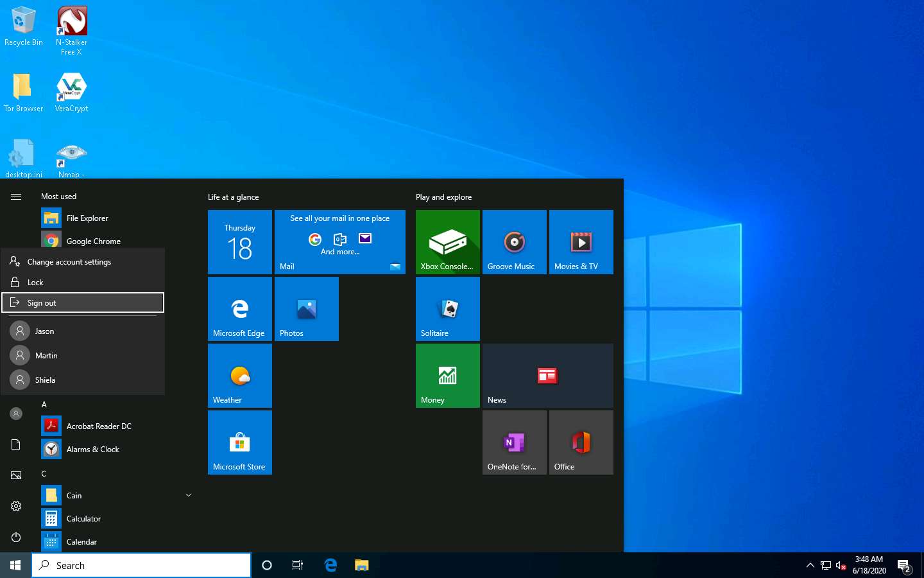Screen dimensions: 924x578
Task: Open Calendar from app list
Action: 116,541
